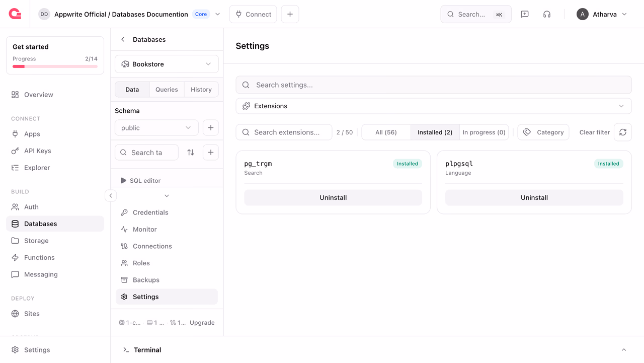Open Messaging

(x=55, y=274)
